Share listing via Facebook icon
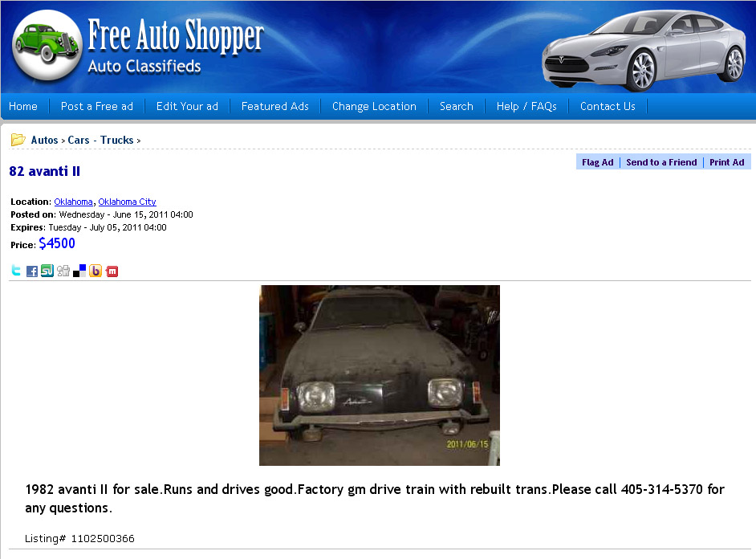This screenshot has height=559, width=756. tap(32, 271)
